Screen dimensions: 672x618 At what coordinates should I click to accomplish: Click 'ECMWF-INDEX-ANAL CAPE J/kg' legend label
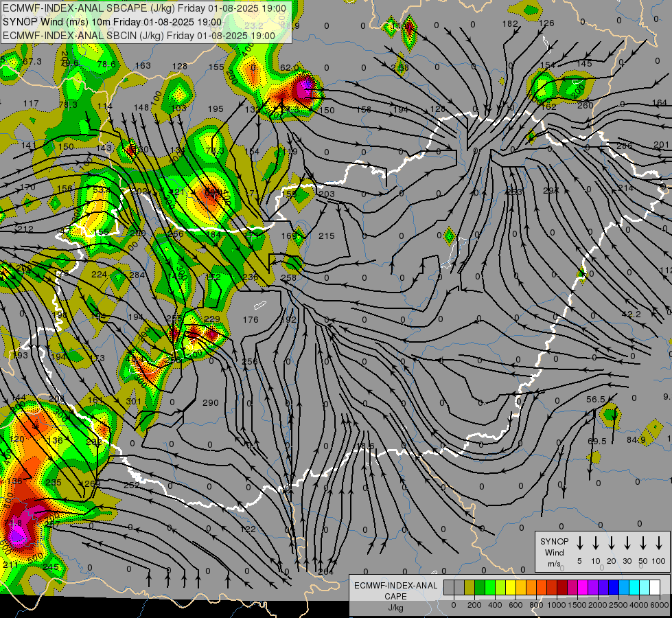tap(395, 596)
